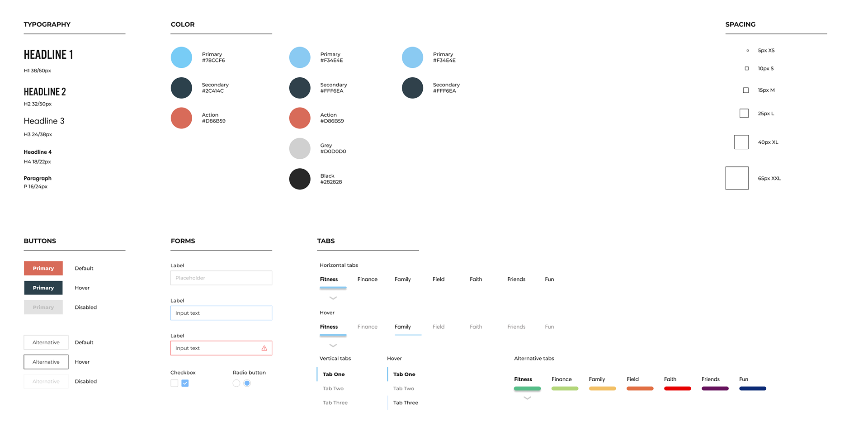Click Tab Three in the vertical Hover column

406,403
